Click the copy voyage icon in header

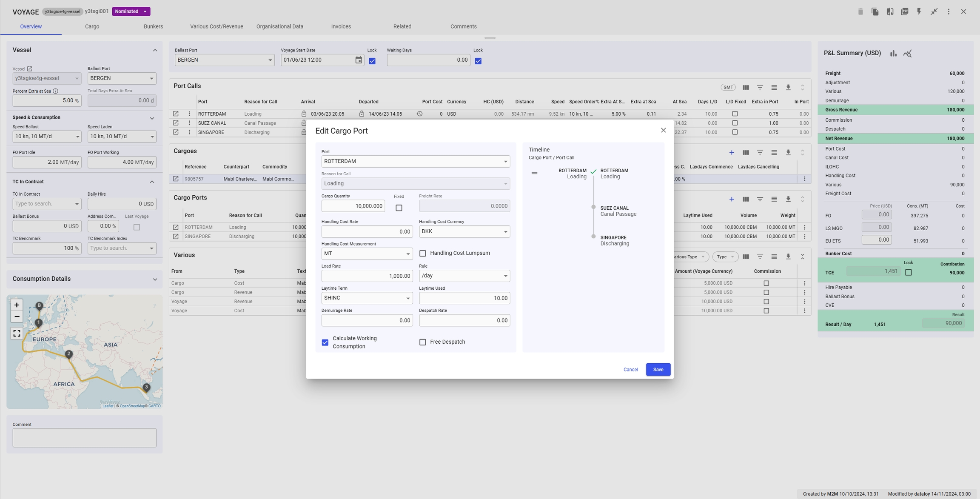[x=875, y=11]
